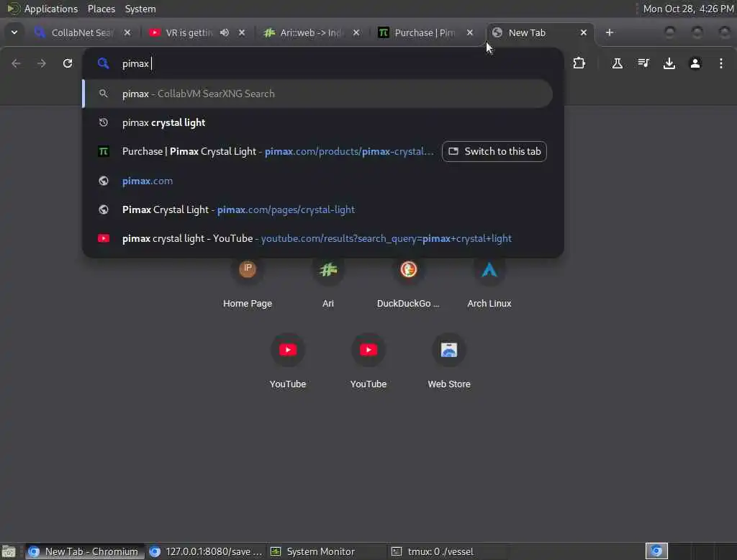Select the pimax crystal light history suggestion
Viewport: 737px width, 560px height.
[317, 122]
